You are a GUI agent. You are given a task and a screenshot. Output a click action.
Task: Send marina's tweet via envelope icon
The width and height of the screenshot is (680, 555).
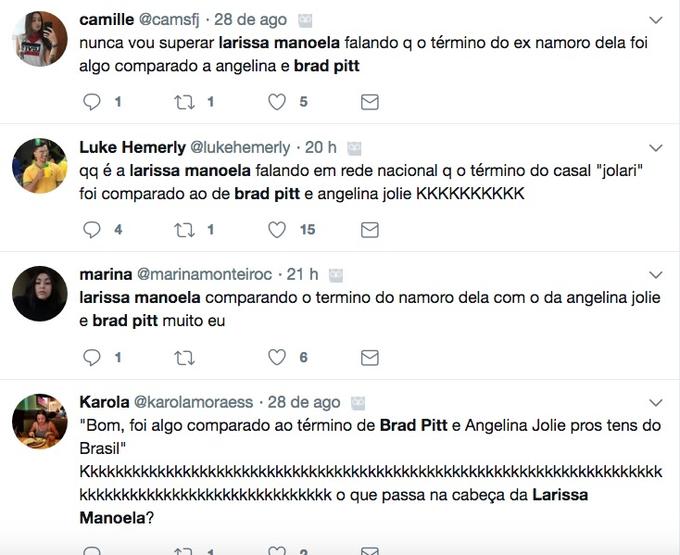pyautogui.click(x=369, y=358)
